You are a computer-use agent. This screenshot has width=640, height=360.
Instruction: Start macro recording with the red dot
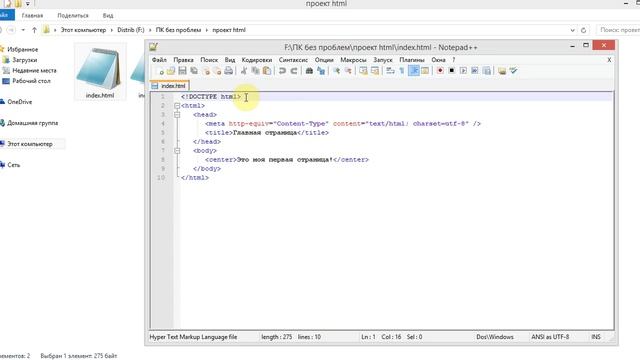click(440, 71)
